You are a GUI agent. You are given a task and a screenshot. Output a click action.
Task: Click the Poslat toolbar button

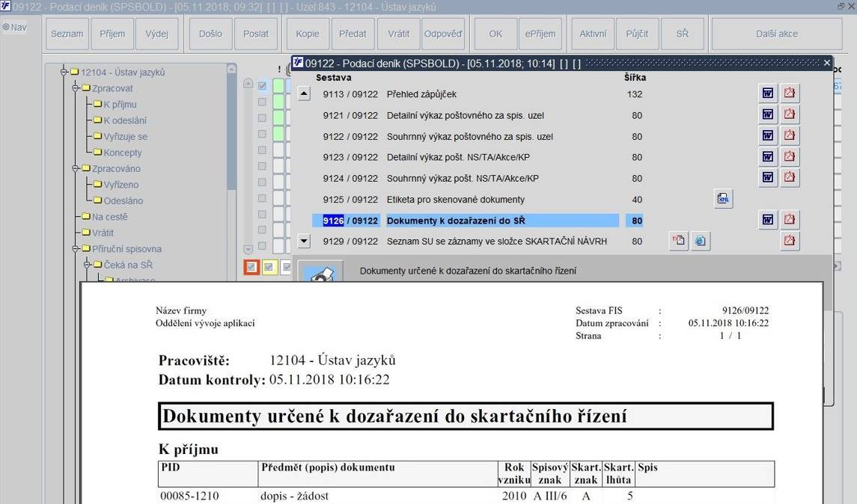coord(256,34)
